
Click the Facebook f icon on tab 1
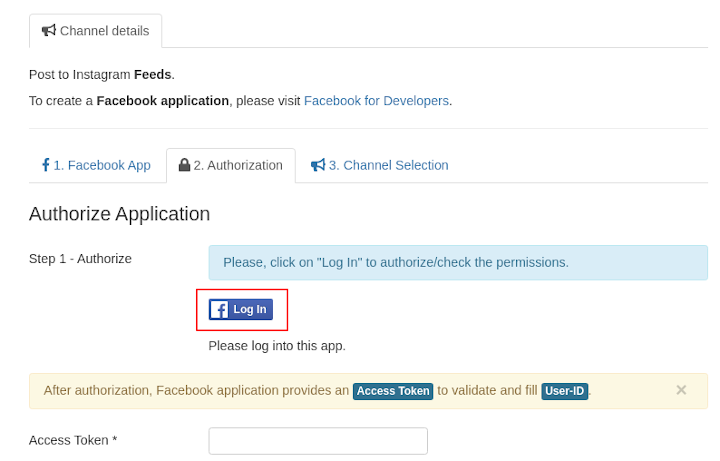45,165
